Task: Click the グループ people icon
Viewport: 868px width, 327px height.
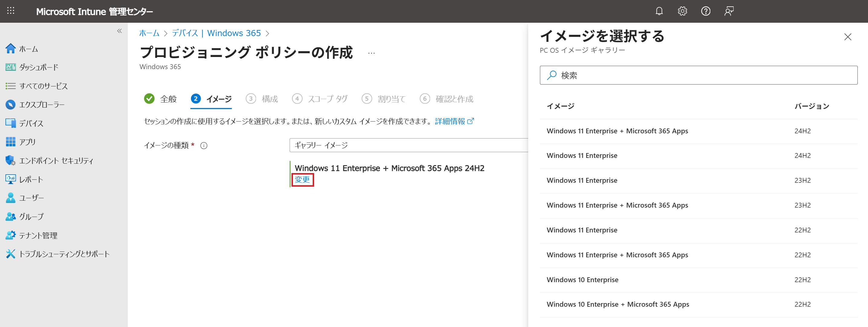Action: (11, 217)
